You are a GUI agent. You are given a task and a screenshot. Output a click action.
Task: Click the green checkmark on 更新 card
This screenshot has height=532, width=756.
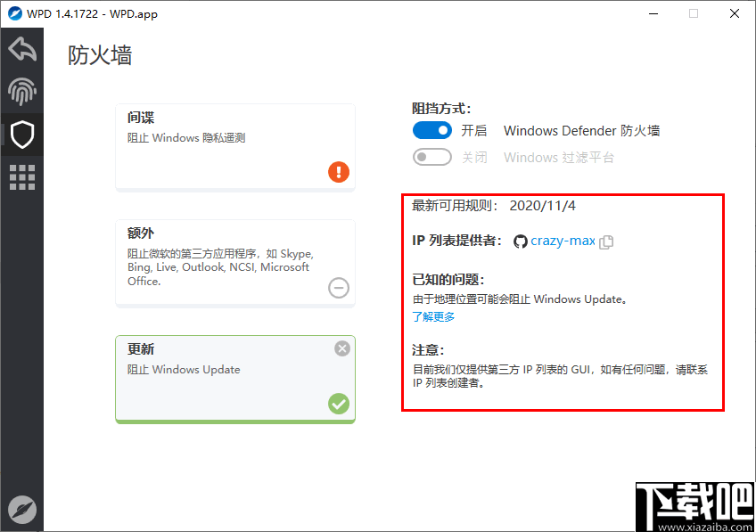pos(338,405)
